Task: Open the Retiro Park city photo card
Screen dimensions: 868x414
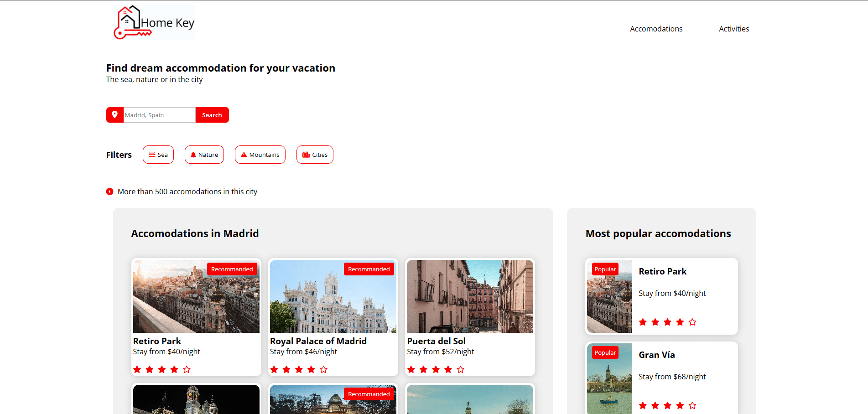Action: 196,296
